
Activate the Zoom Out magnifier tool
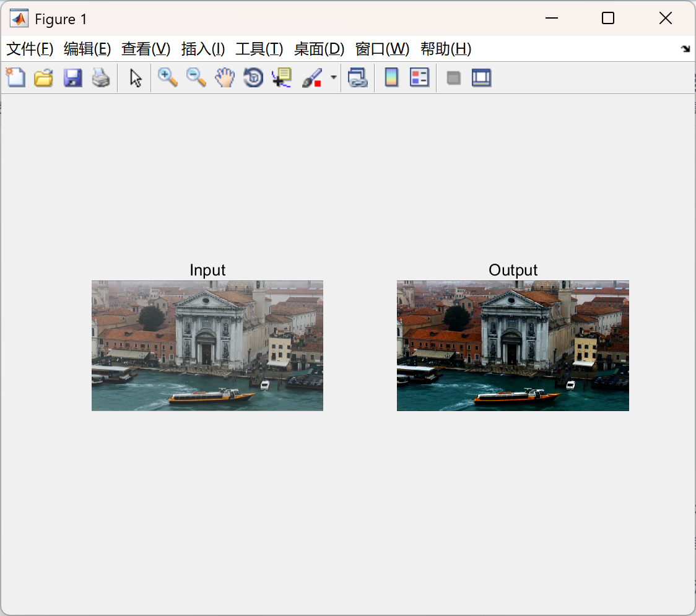tap(196, 77)
